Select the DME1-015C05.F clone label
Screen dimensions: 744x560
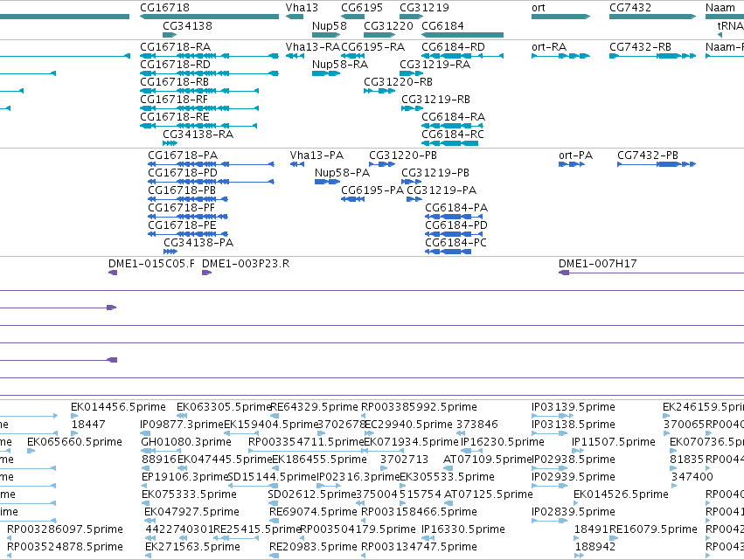151,264
